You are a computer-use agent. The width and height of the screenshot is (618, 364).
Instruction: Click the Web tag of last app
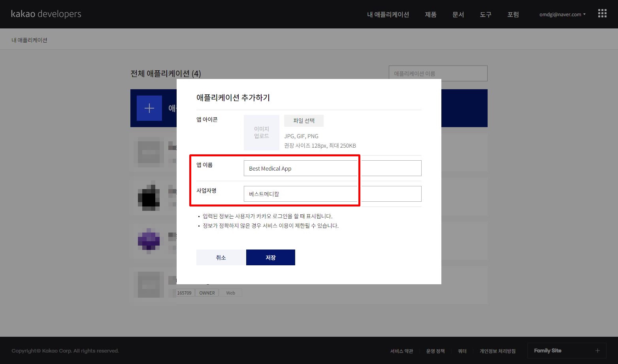click(231, 293)
